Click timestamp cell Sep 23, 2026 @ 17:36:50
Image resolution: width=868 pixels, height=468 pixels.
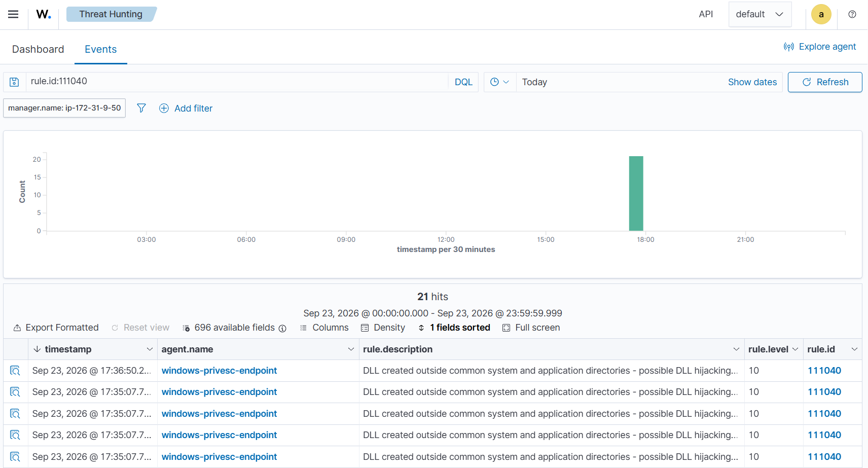pos(92,371)
